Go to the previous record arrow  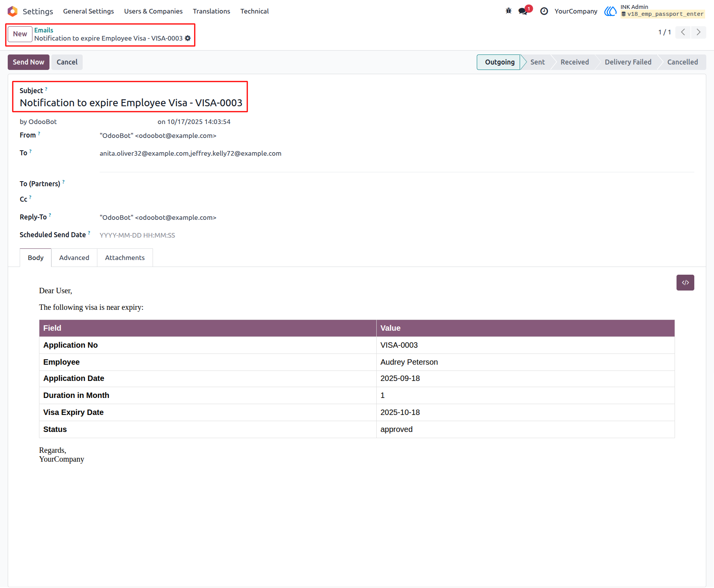pos(683,32)
